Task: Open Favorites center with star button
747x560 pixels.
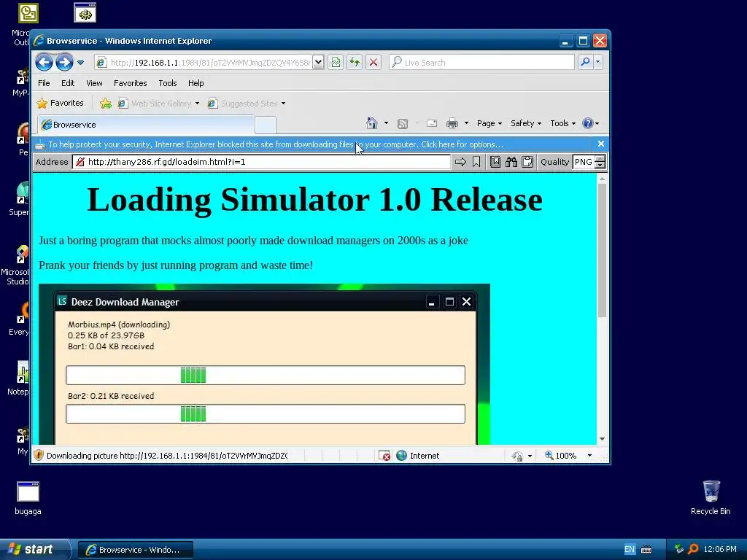Action: coord(61,104)
